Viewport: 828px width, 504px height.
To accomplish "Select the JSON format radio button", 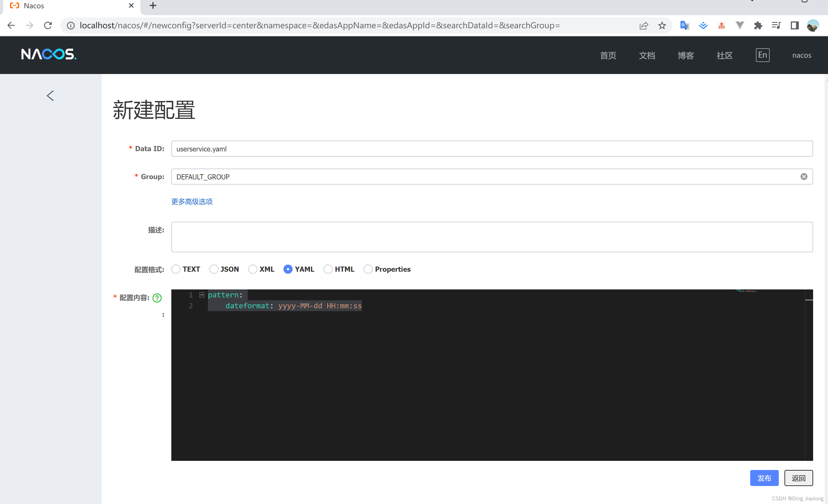I will [x=214, y=269].
